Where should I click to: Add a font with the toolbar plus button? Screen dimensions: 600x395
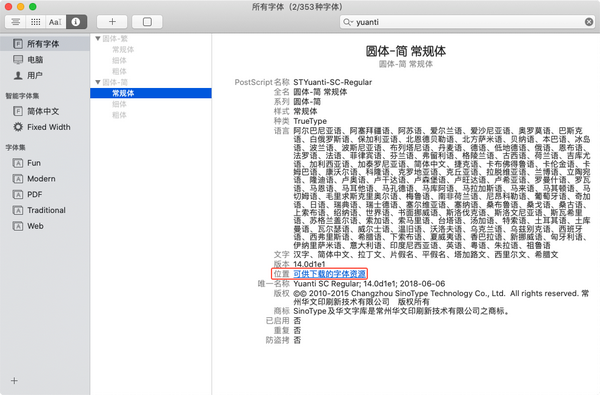tap(112, 22)
